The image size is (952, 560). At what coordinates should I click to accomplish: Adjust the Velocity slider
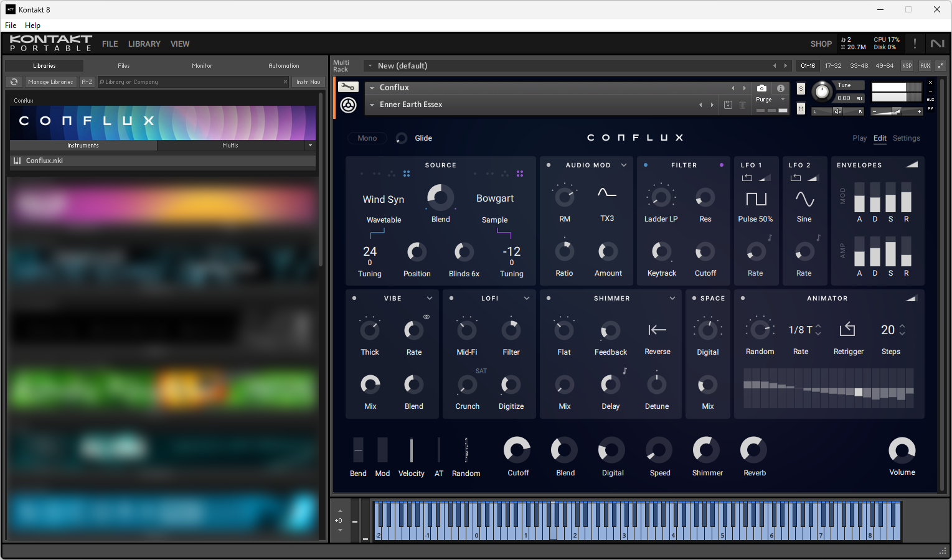[412, 450]
